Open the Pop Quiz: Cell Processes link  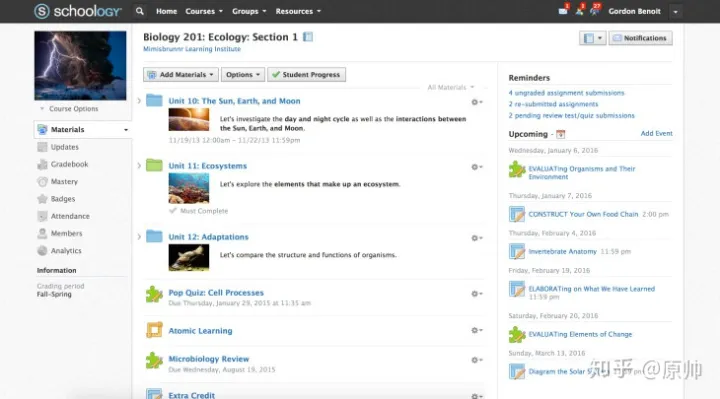[216, 292]
